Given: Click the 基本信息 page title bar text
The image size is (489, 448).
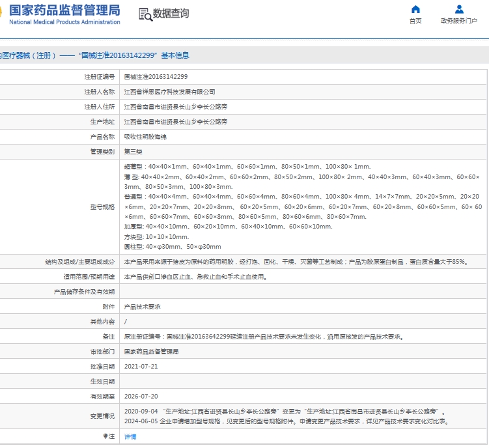Looking at the screenshot, I should coord(175,55).
